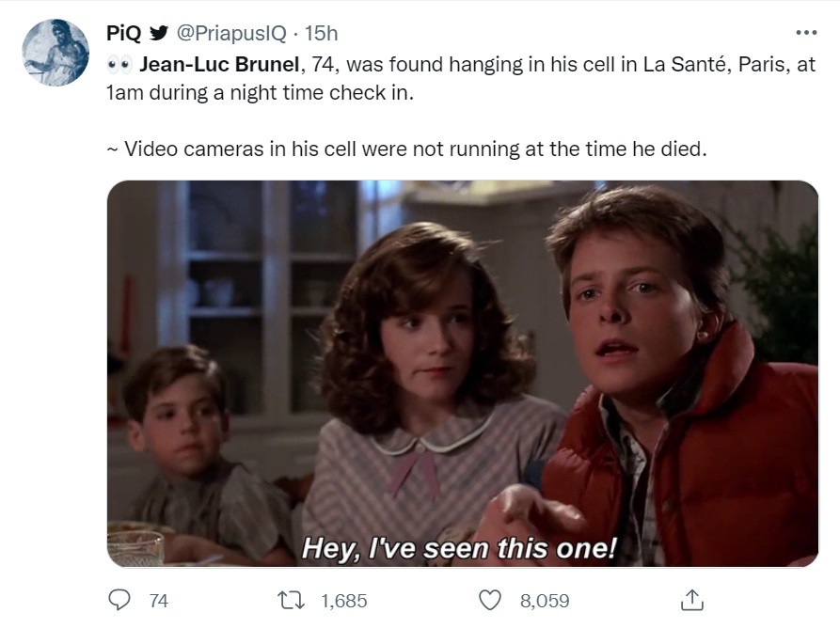The width and height of the screenshot is (840, 628).
Task: Open the Back to the Future image
Action: 463,373
